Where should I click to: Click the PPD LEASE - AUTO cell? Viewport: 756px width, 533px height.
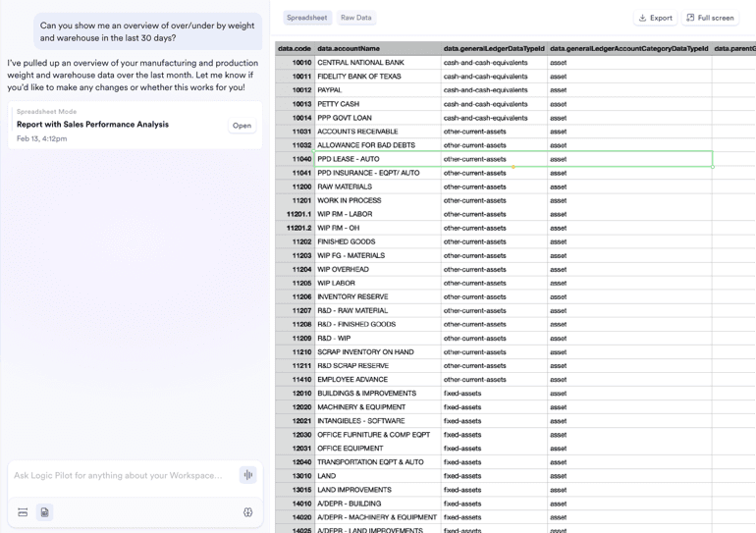(x=378, y=159)
